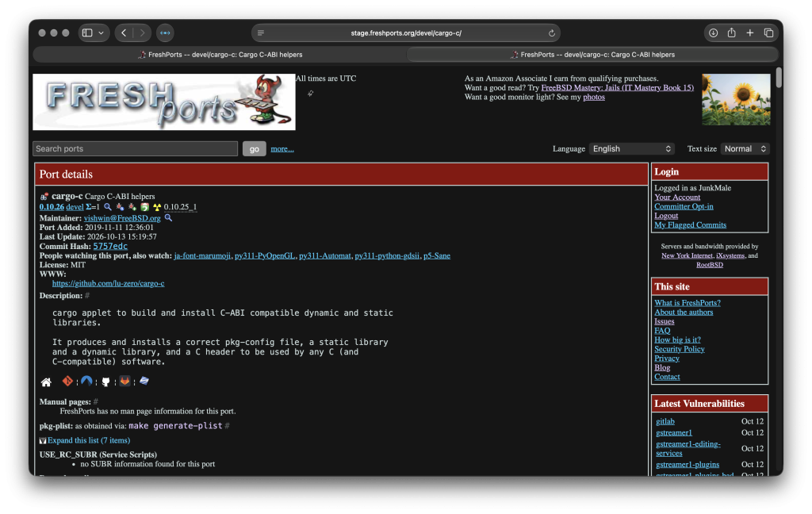The image size is (812, 514).
Task: Click the orange git repository icon
Action: [x=67, y=382]
